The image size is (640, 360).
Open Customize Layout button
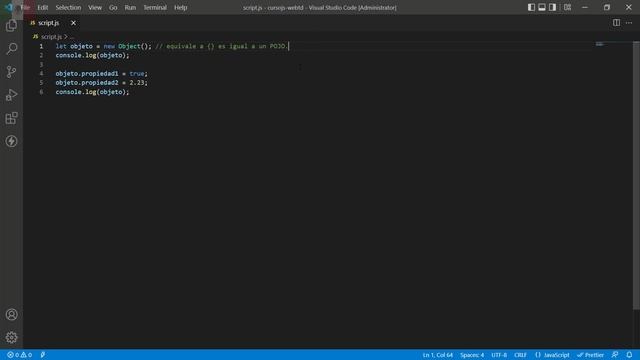[x=567, y=7]
